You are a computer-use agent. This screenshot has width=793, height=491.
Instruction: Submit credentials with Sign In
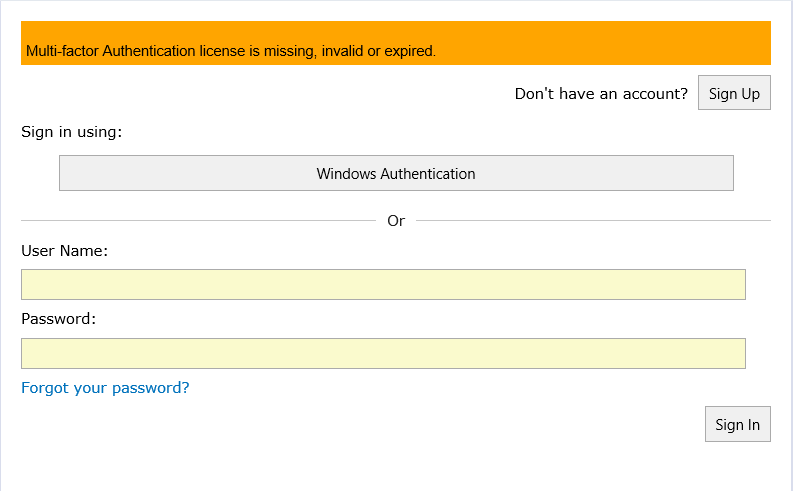point(737,424)
